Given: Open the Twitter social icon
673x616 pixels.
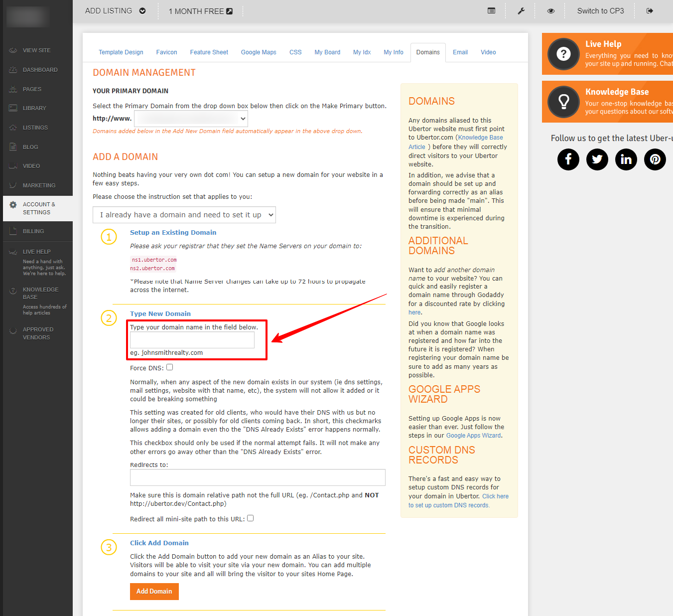Looking at the screenshot, I should (x=597, y=159).
